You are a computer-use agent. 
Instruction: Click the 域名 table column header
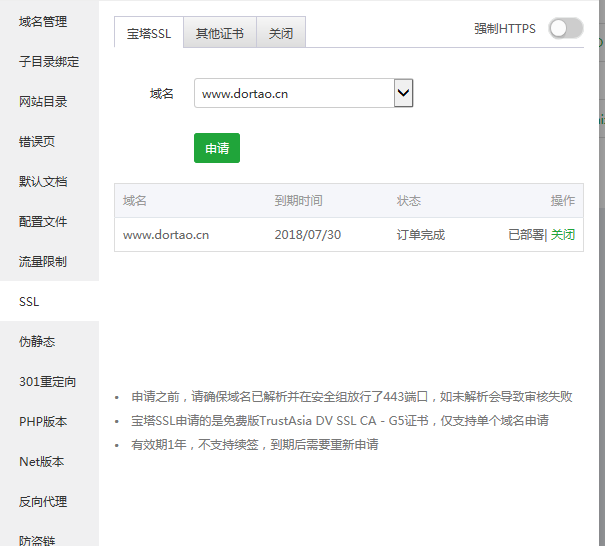click(x=135, y=201)
